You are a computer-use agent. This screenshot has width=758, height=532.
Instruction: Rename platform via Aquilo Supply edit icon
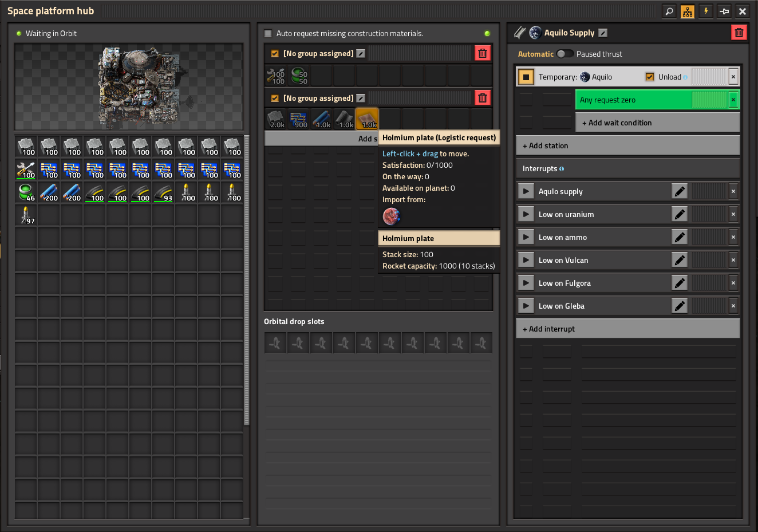pos(603,33)
